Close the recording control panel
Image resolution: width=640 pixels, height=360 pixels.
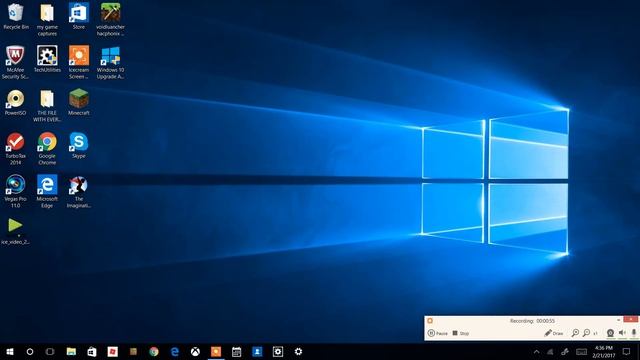pyautogui.click(x=631, y=319)
